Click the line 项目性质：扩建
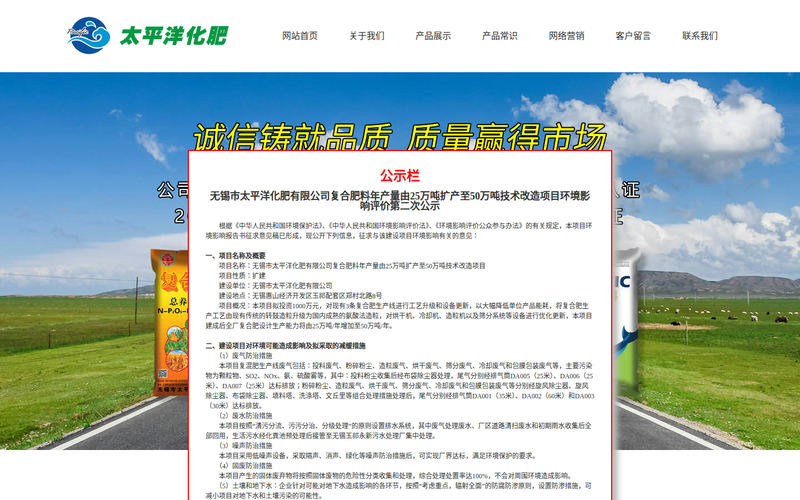The width and height of the screenshot is (800, 500). click(x=242, y=276)
